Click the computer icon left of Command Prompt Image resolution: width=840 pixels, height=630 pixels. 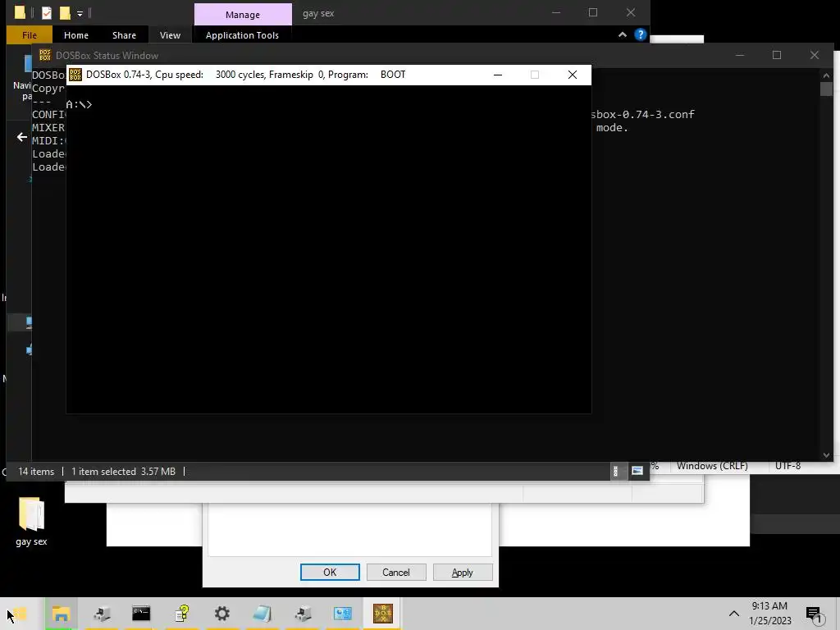[x=101, y=614]
